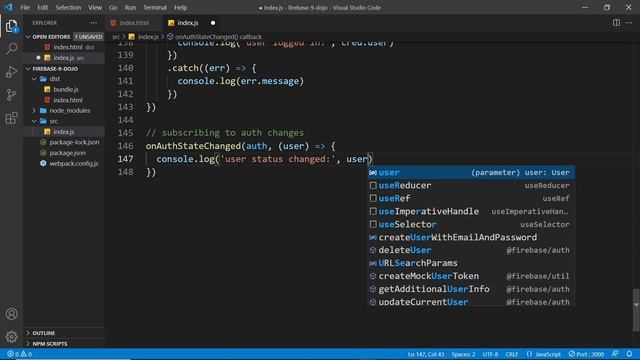The width and height of the screenshot is (640, 360).
Task: Click the Split Editor icon
Action: point(616,23)
